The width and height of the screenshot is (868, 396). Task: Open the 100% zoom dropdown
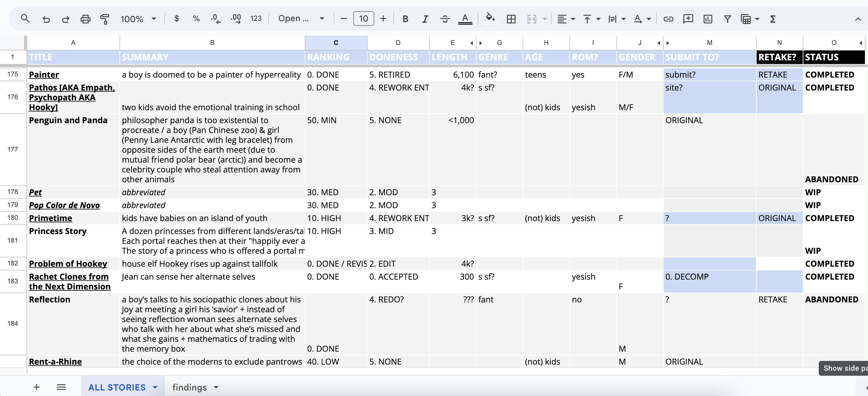138,19
